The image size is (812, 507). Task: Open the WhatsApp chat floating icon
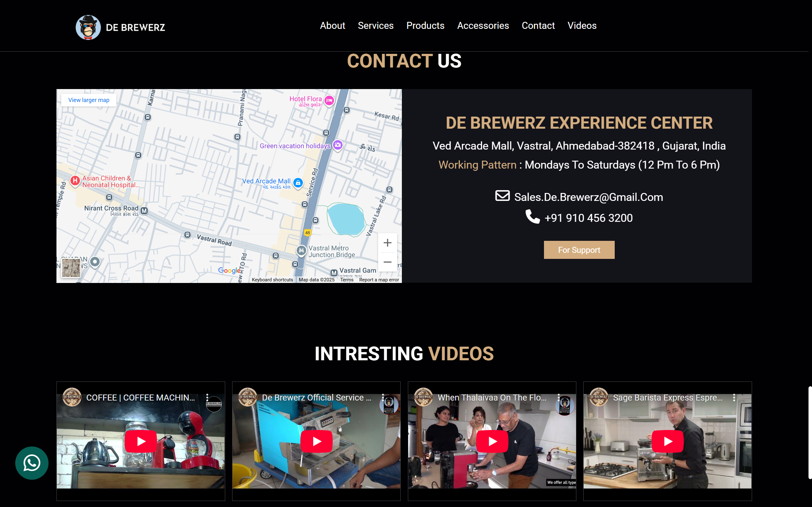pyautogui.click(x=32, y=463)
